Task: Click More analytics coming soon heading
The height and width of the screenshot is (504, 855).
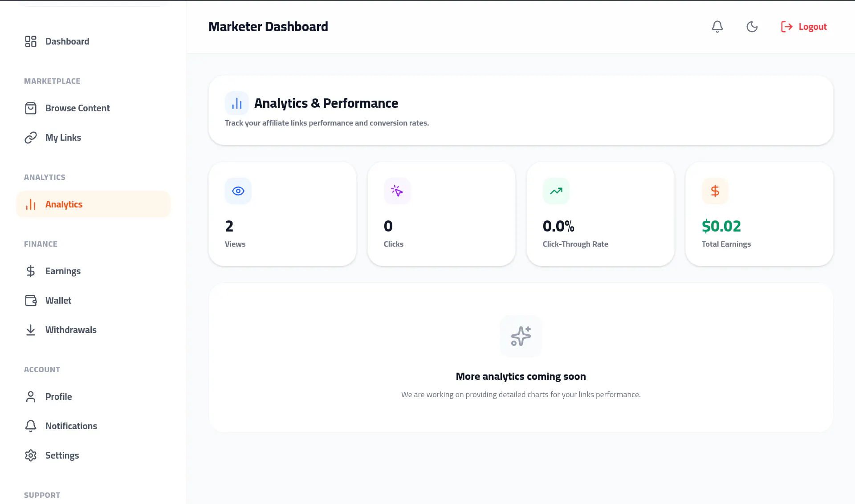Action: click(x=521, y=376)
